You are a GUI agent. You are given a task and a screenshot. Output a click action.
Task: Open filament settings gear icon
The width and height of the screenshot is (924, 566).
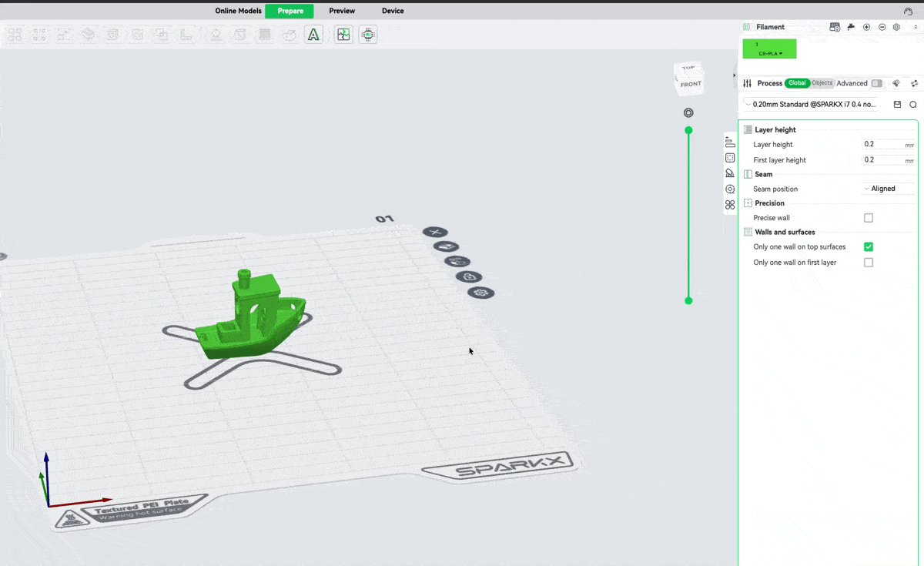click(x=896, y=27)
